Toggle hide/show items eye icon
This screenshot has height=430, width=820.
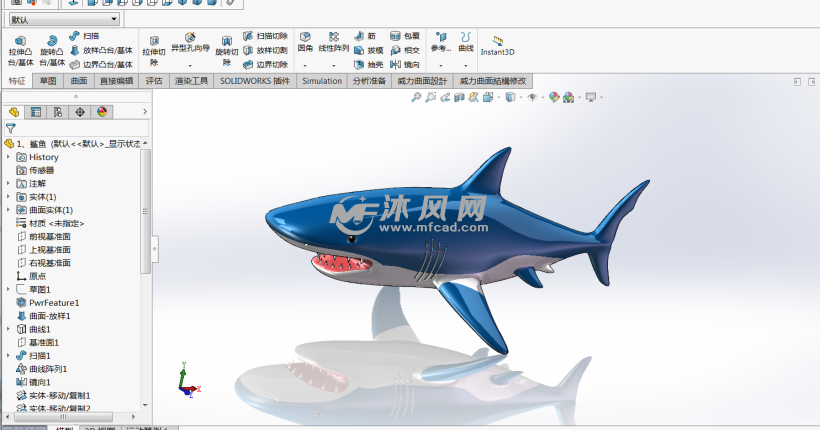532,97
